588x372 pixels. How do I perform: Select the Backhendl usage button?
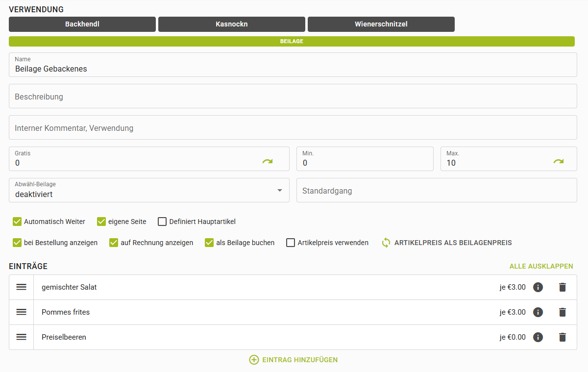coord(82,24)
